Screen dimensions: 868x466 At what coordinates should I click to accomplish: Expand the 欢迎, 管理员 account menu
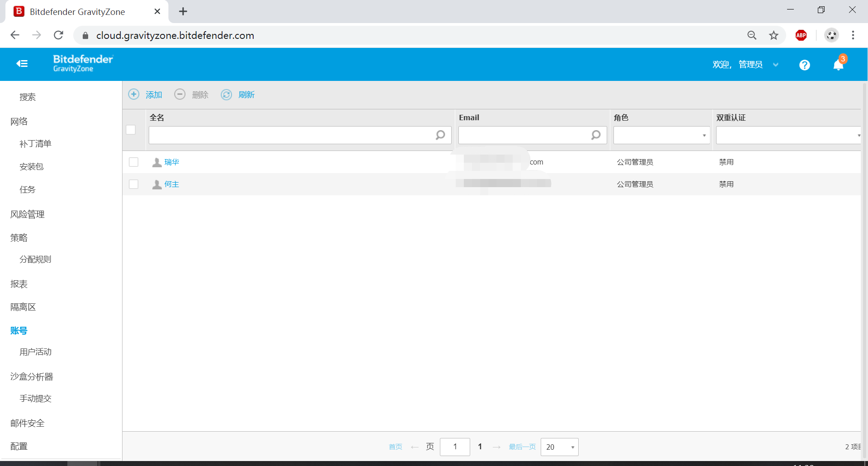(745, 65)
